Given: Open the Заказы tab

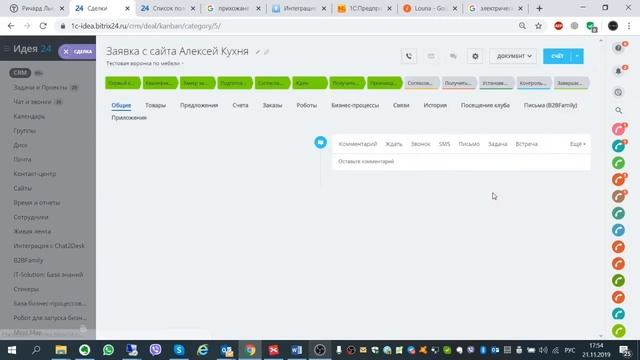Looking at the screenshot, I should coord(272,105).
